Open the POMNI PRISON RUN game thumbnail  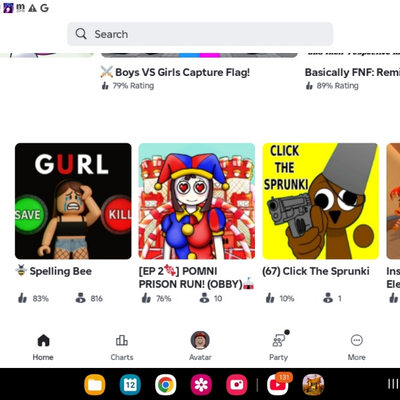(197, 201)
